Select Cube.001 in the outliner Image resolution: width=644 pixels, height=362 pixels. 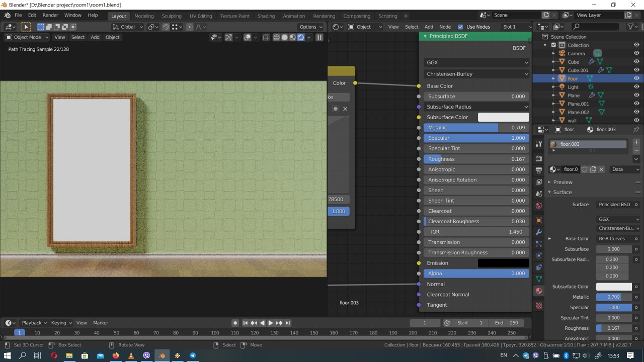click(578, 70)
